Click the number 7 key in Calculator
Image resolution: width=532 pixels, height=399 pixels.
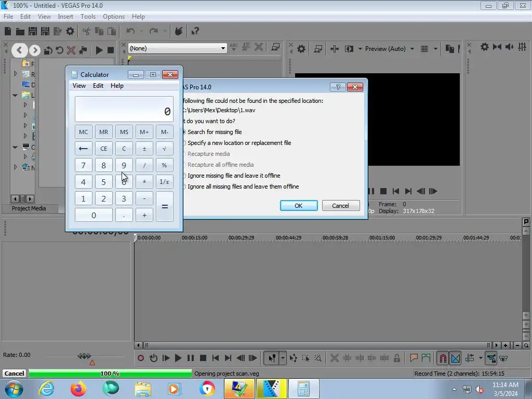83,165
